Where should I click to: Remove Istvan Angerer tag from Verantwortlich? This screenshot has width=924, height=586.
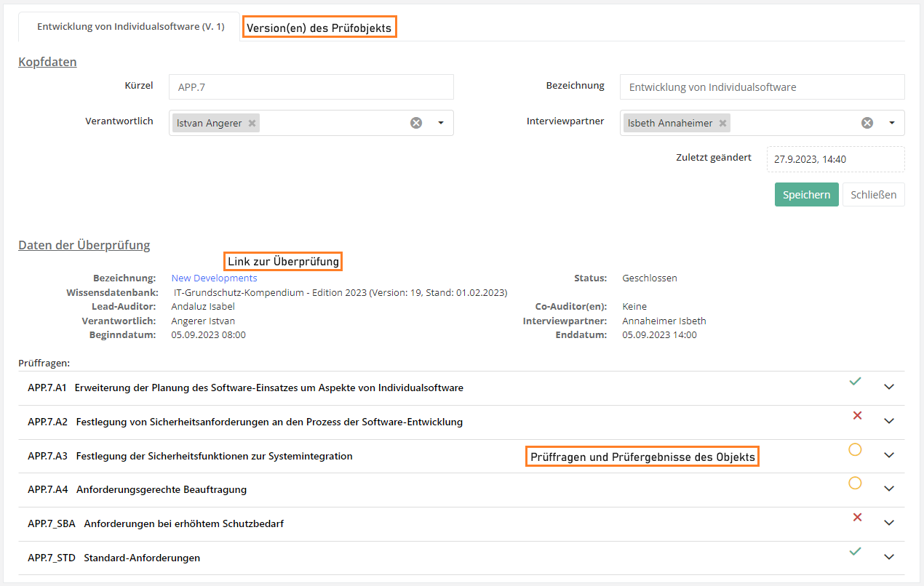tap(252, 124)
